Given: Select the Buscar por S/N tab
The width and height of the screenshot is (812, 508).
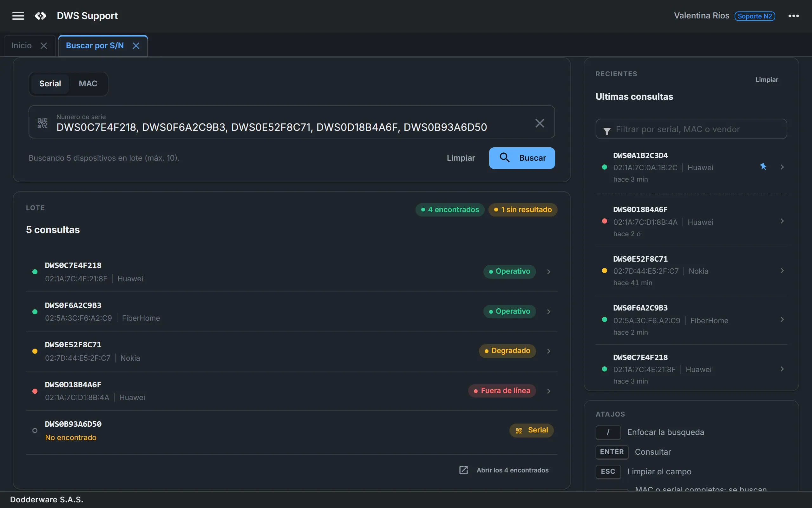Looking at the screenshot, I should pyautogui.click(x=95, y=46).
